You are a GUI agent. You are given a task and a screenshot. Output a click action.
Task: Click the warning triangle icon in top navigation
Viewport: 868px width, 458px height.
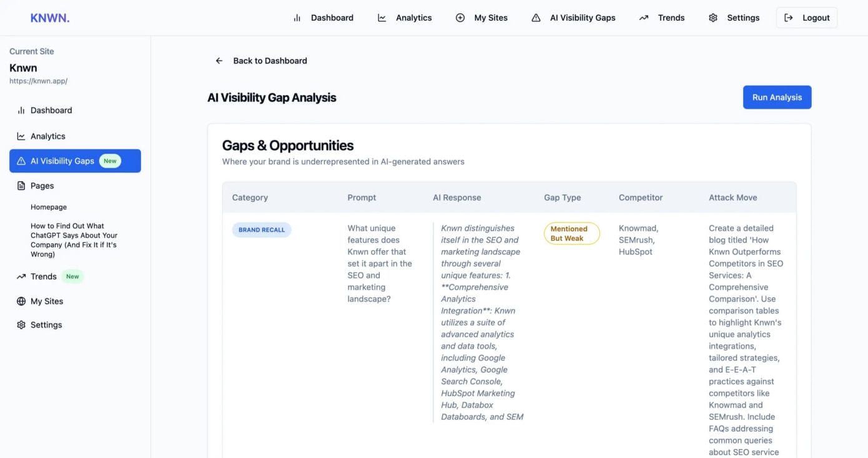536,18
